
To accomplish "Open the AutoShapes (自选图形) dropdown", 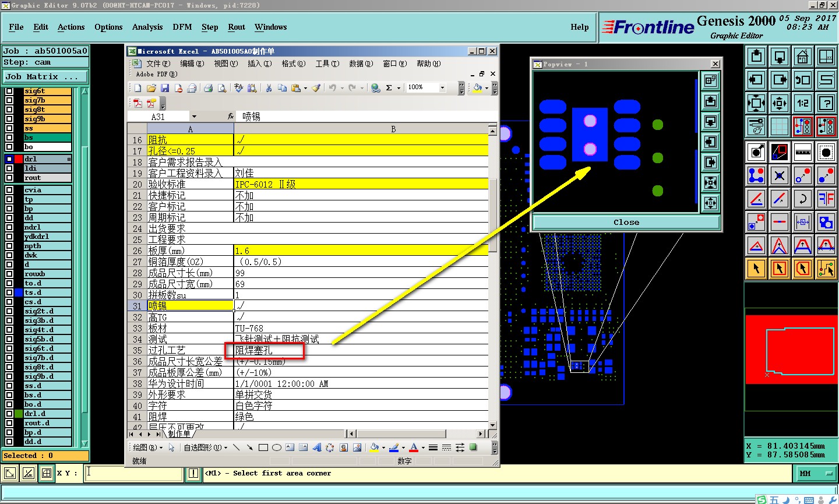I will [206, 447].
